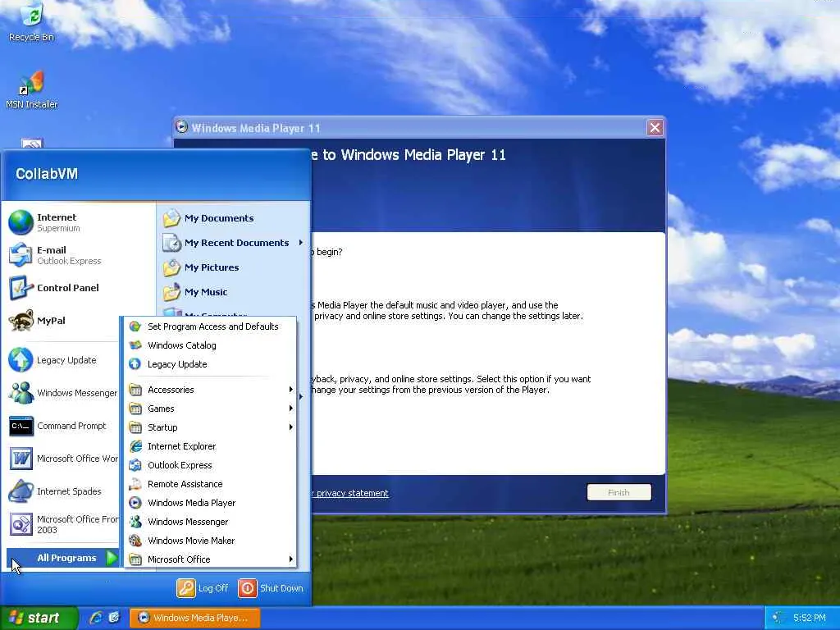Viewport: 840px width, 630px height.
Task: Open the MSN Installer desktop shortcut
Action: click(32, 90)
